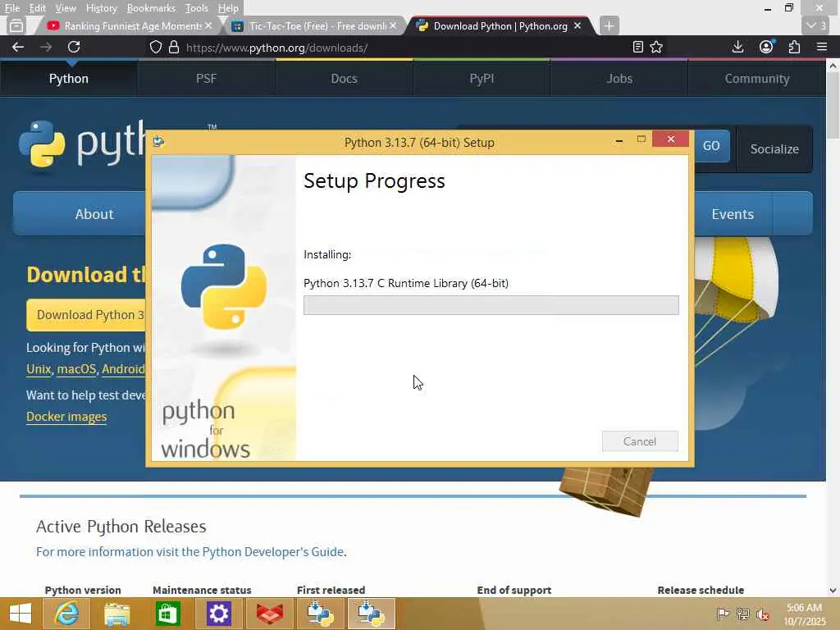This screenshot has width=840, height=630.
Task: Open the muted volume tray icon
Action: pyautogui.click(x=762, y=614)
